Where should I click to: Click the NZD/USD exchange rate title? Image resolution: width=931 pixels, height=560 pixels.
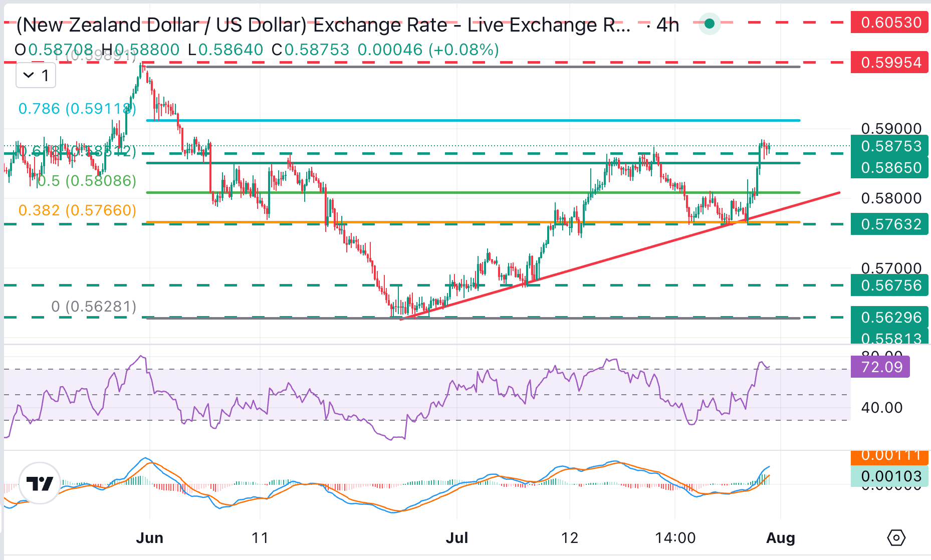(323, 25)
